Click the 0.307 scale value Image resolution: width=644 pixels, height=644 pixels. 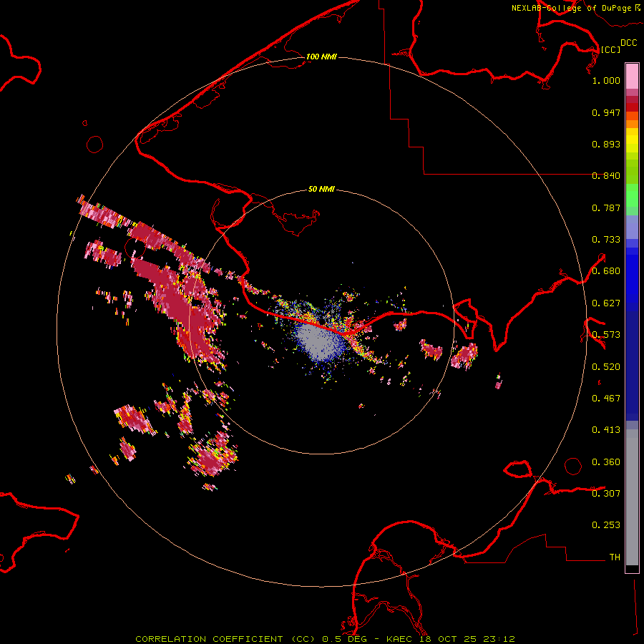pyautogui.click(x=606, y=494)
